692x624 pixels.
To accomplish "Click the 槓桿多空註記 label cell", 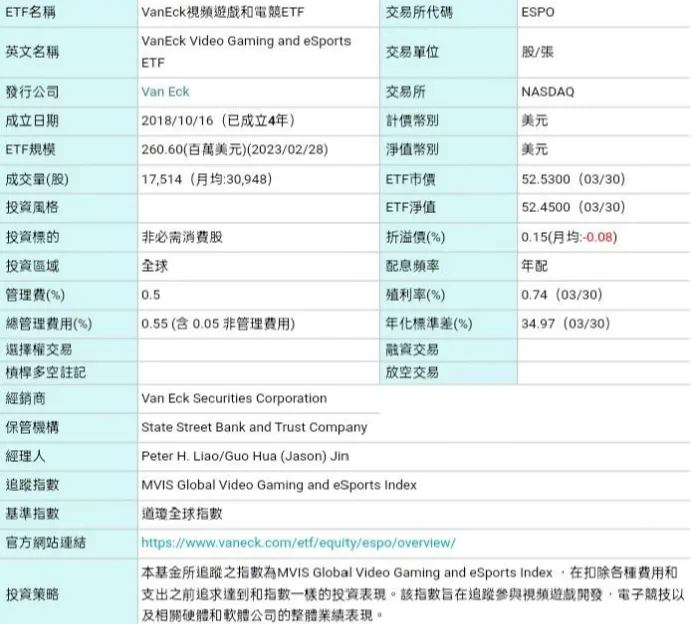I will click(x=69, y=373).
